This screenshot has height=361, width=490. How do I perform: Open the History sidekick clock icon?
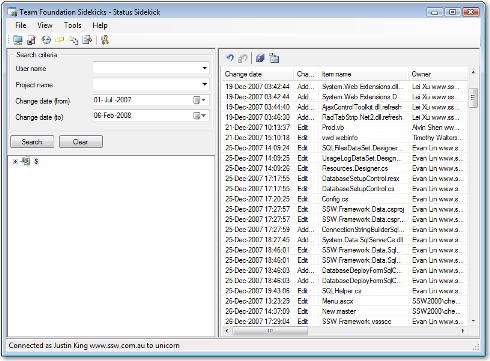pyautogui.click(x=46, y=40)
